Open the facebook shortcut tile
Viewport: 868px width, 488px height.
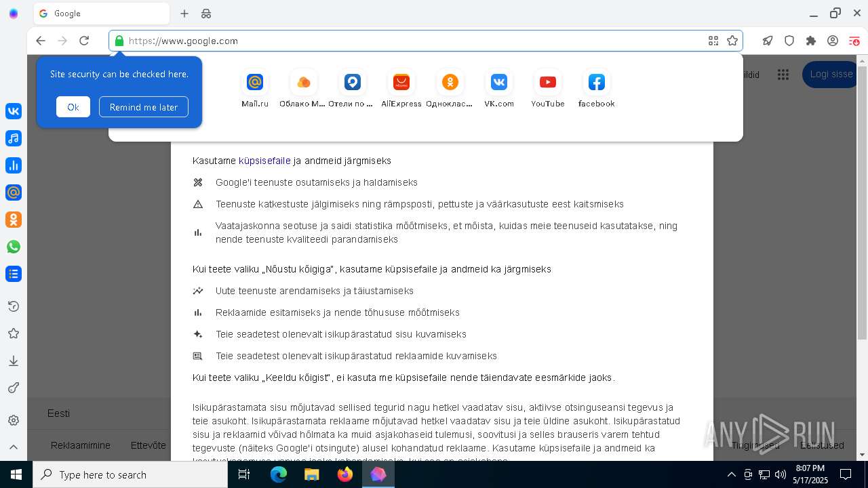click(x=597, y=89)
